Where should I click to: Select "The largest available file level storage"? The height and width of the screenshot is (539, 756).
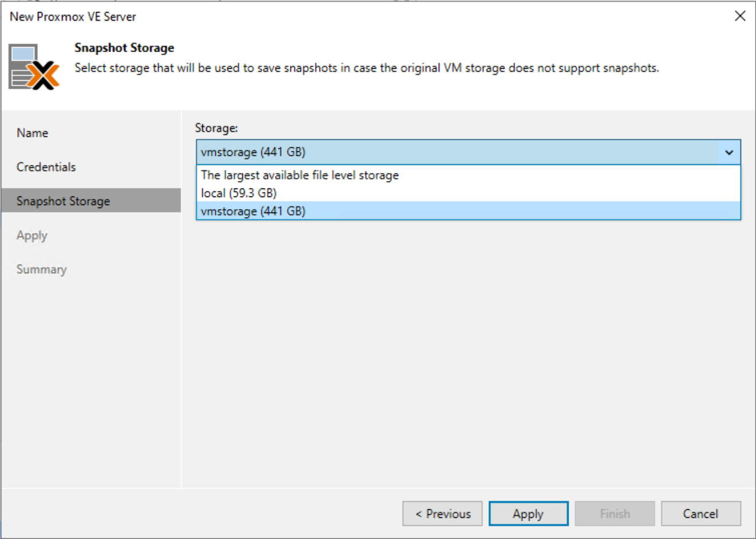tap(300, 175)
